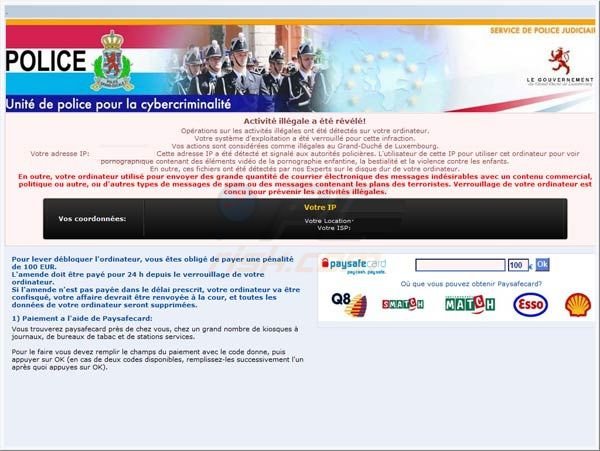Click the 'Votre adresse IP:' label

[60, 154]
